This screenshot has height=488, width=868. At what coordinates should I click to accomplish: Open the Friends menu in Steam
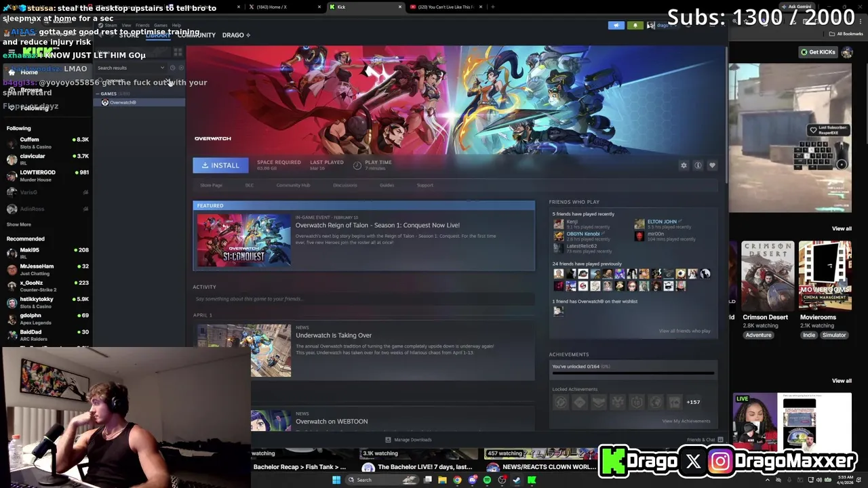142,25
